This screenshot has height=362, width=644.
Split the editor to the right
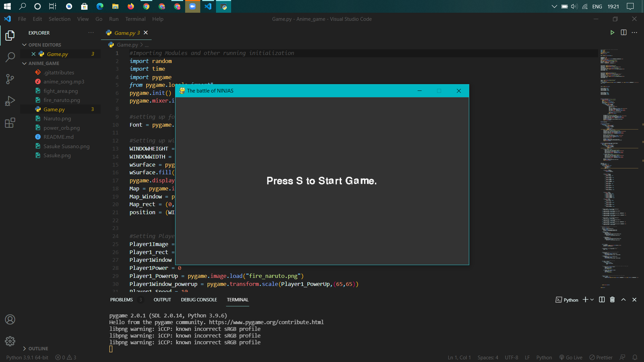624,33
